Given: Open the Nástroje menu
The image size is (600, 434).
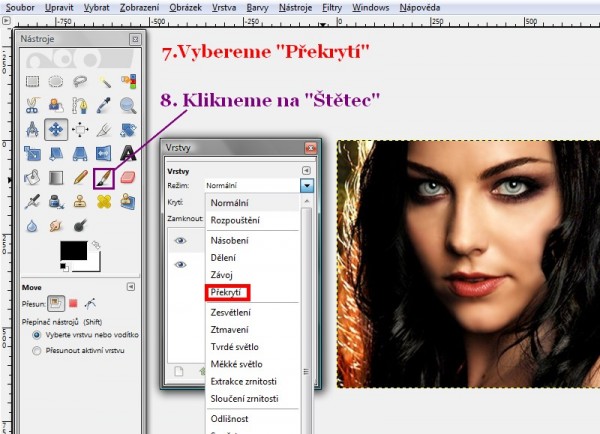Looking at the screenshot, I should tap(295, 7).
